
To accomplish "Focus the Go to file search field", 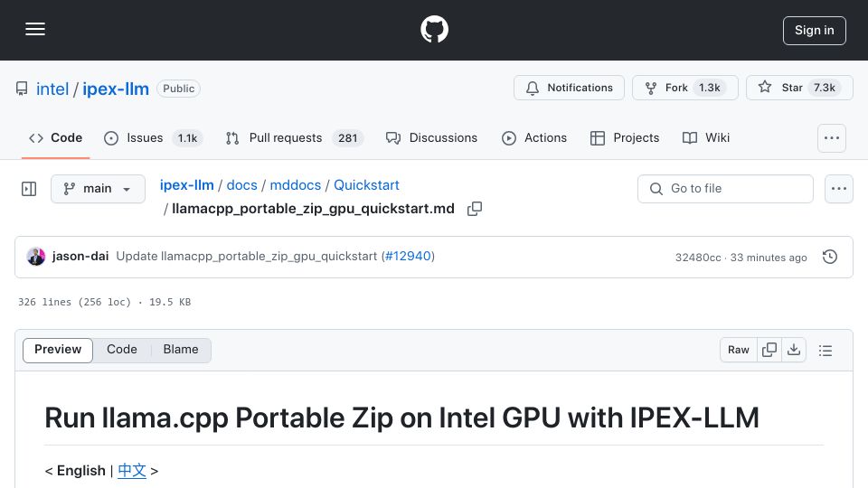I will coord(725,189).
